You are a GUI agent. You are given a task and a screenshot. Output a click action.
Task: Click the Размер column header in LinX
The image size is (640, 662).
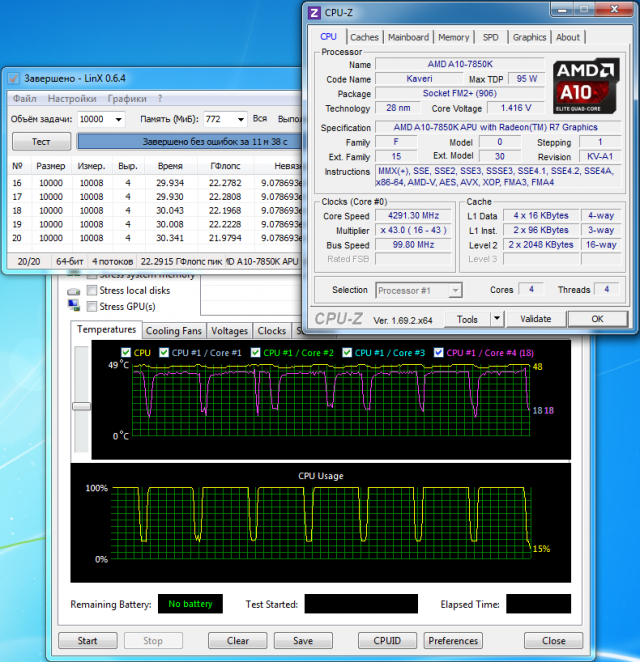click(51, 166)
